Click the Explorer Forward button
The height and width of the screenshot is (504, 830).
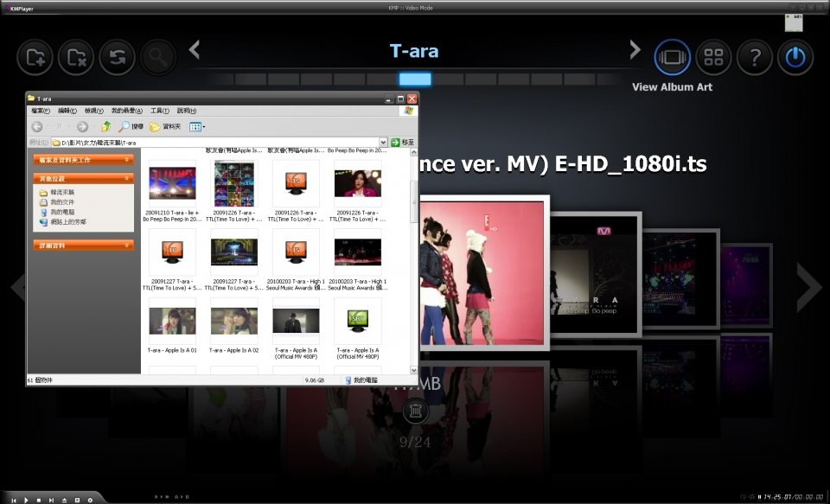pos(82,126)
